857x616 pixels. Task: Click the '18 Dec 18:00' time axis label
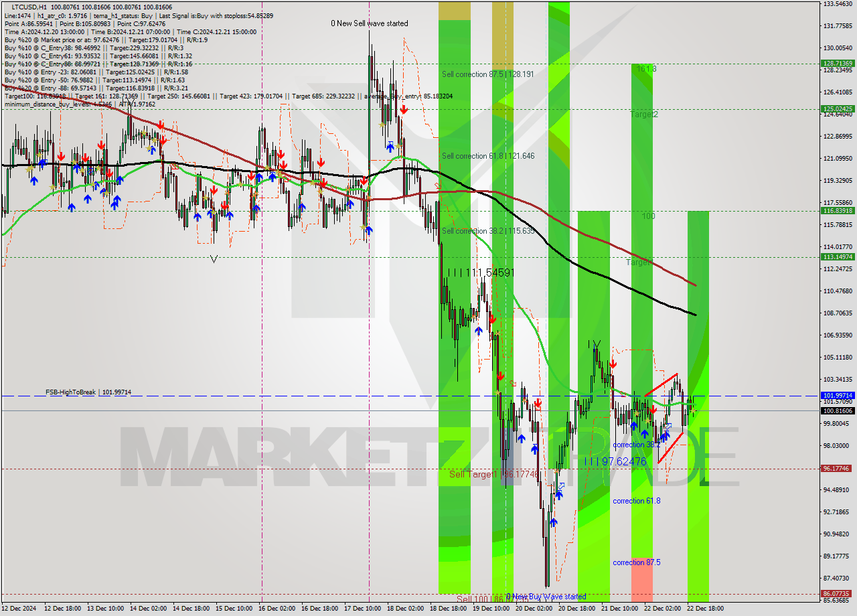pos(449,608)
